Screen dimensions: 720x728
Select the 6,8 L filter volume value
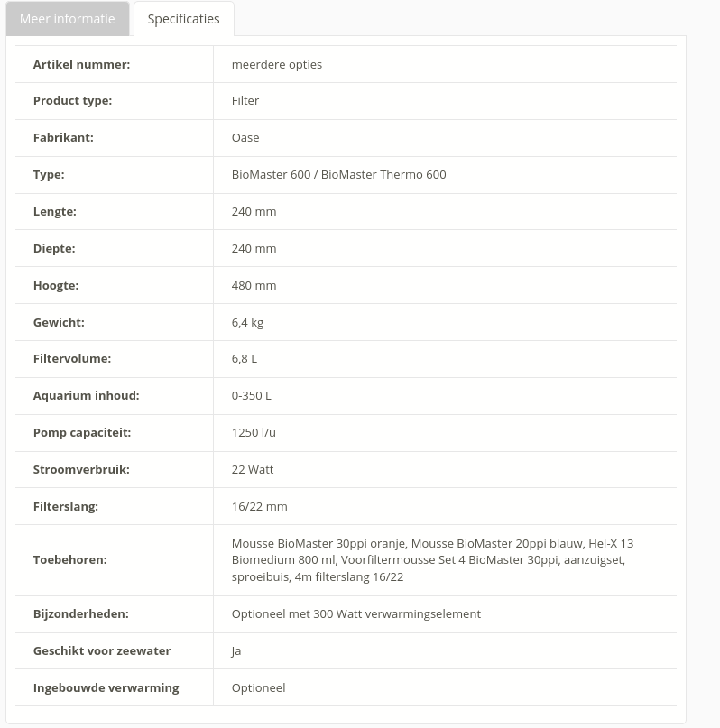click(244, 358)
